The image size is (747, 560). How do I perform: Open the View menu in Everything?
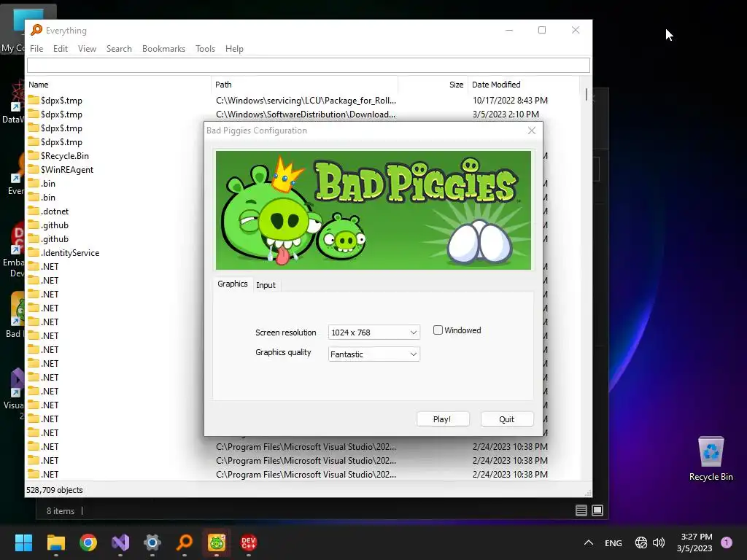[x=88, y=49]
